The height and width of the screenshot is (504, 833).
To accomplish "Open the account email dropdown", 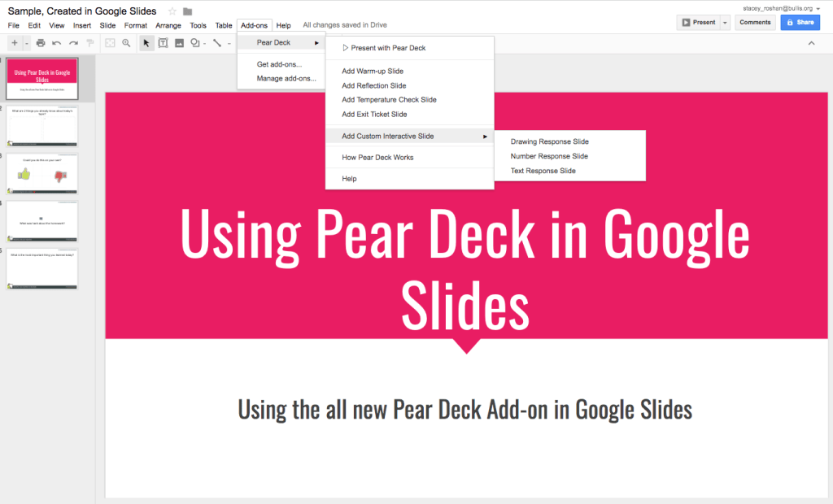I will coord(781,8).
